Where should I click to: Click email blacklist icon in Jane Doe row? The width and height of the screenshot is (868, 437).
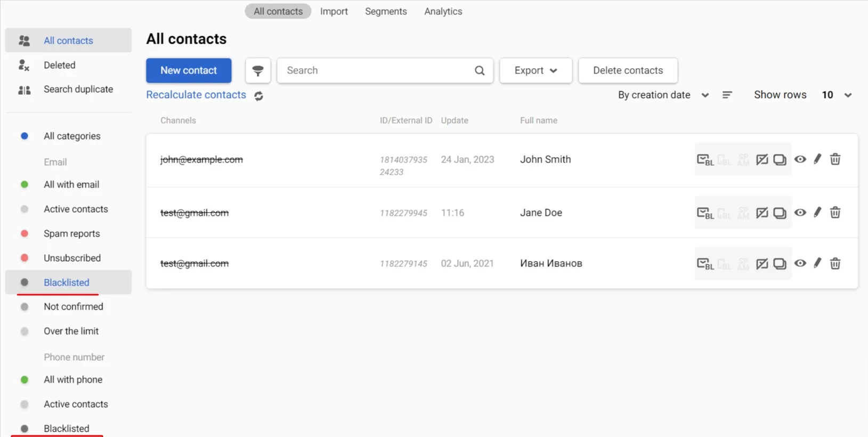point(705,213)
